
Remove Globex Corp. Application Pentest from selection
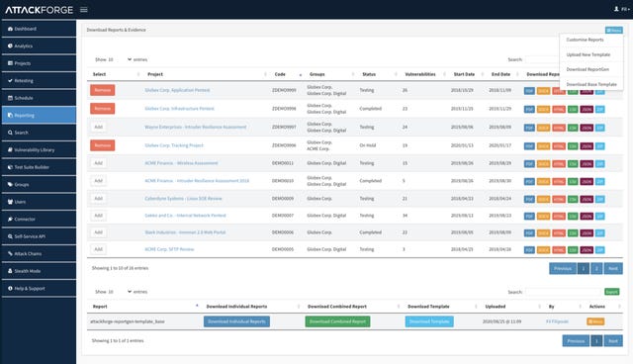tap(103, 90)
